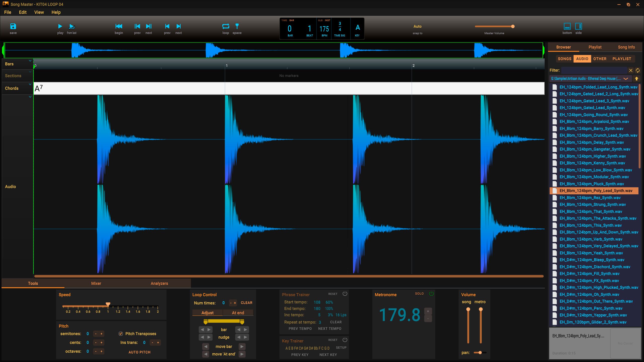Open the Auto snap to dropdown
644x362 pixels.
417,26
